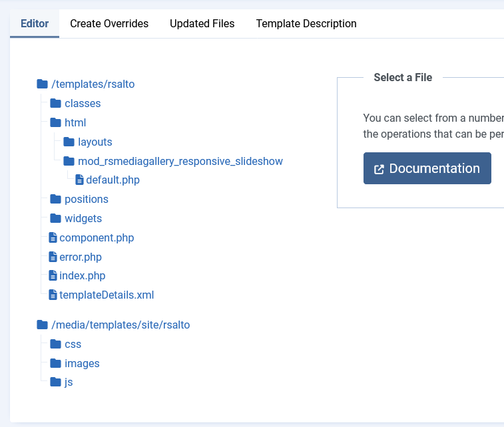Screen dimensions: 504x427
Task: Click the file icon beside component.php
Action: pyautogui.click(x=53, y=237)
